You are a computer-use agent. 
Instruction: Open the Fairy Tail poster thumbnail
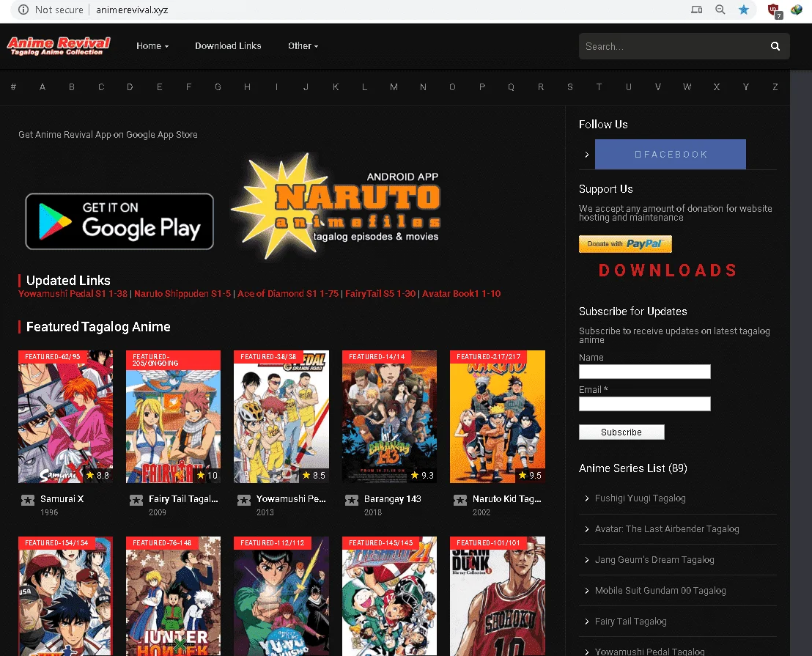(173, 417)
